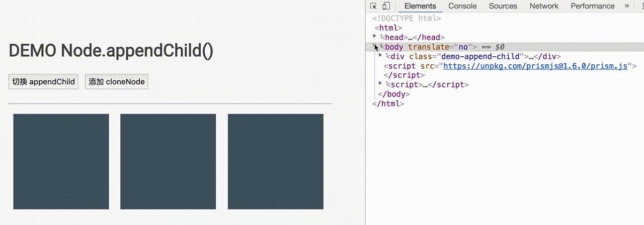
Task: Click the DEMO Node.appendChild() heading
Action: 111,51
